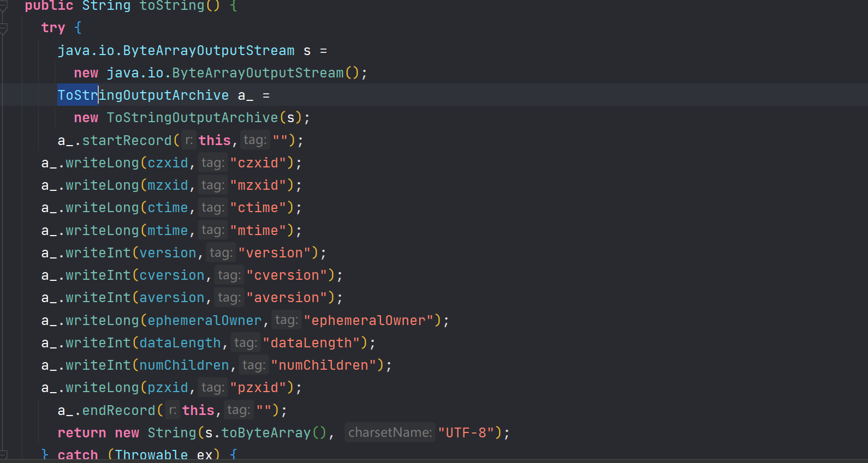Place the caret in the highlighted ToStringOutputArchive type name

143,95
